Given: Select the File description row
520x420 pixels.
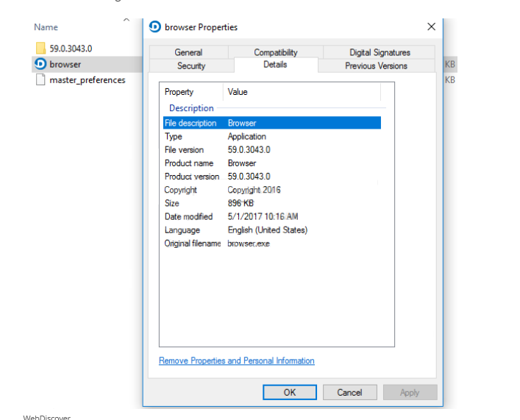Looking at the screenshot, I should pos(272,123).
